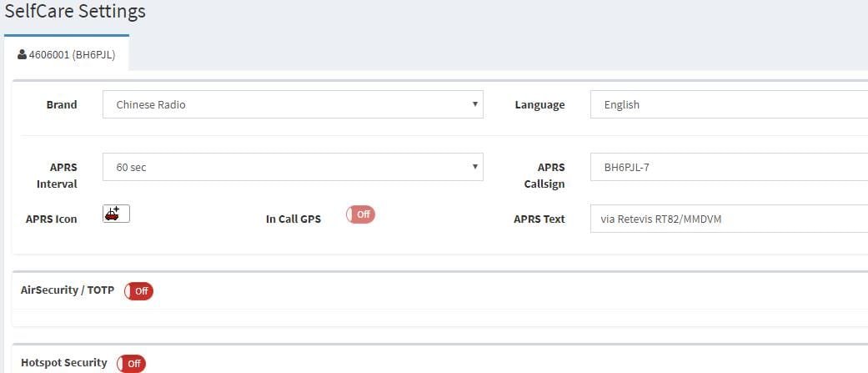Click the SelfCare Settings page title
The height and width of the screenshot is (373, 868).
click(x=75, y=12)
